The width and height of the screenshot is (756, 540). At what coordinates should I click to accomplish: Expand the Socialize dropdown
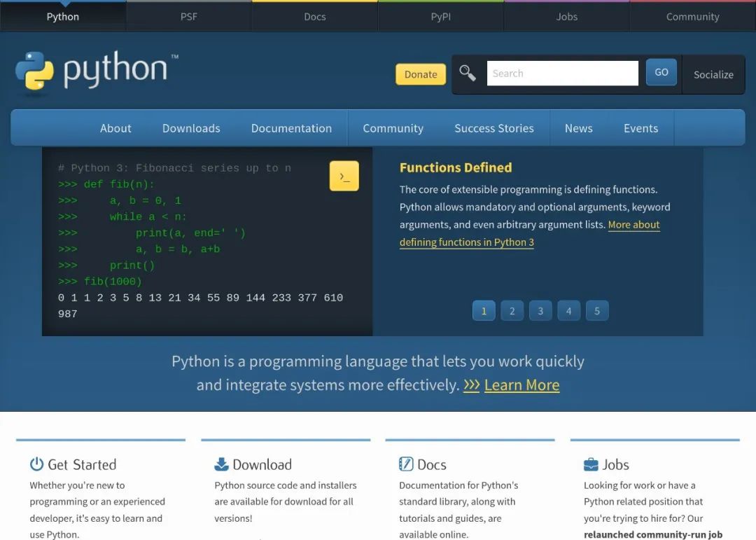click(713, 74)
